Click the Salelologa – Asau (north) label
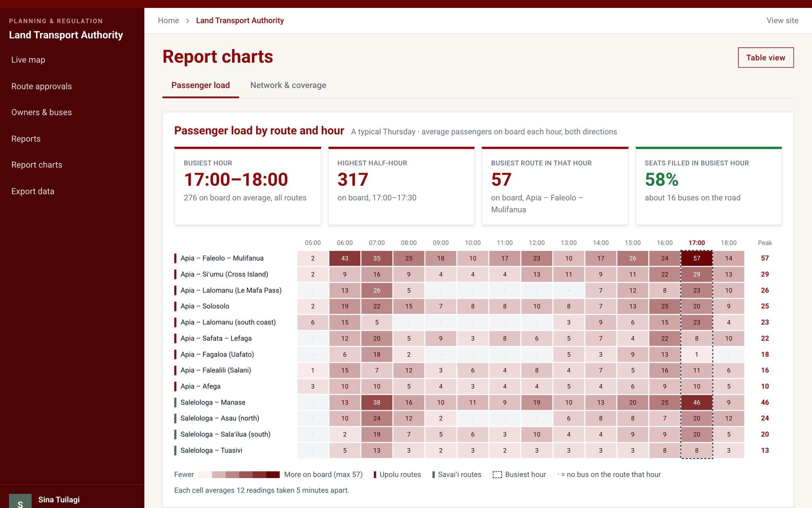Viewport: 812px width, 508px height. click(x=220, y=418)
